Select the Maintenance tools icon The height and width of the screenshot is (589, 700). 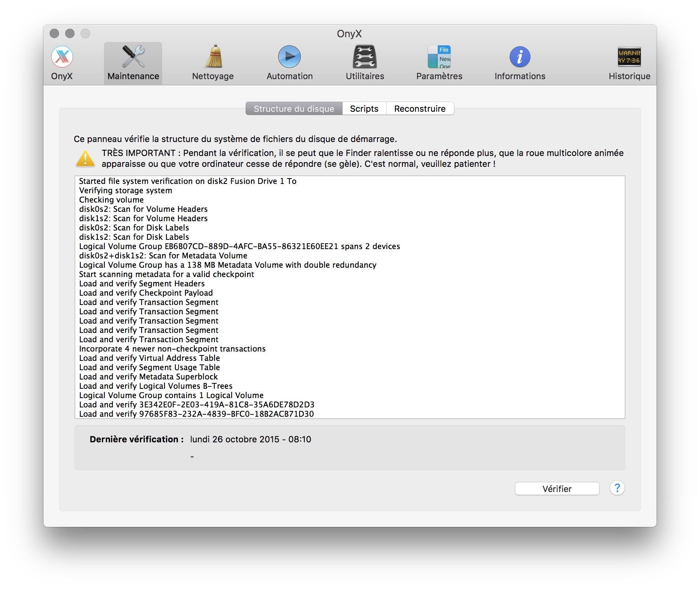click(133, 57)
